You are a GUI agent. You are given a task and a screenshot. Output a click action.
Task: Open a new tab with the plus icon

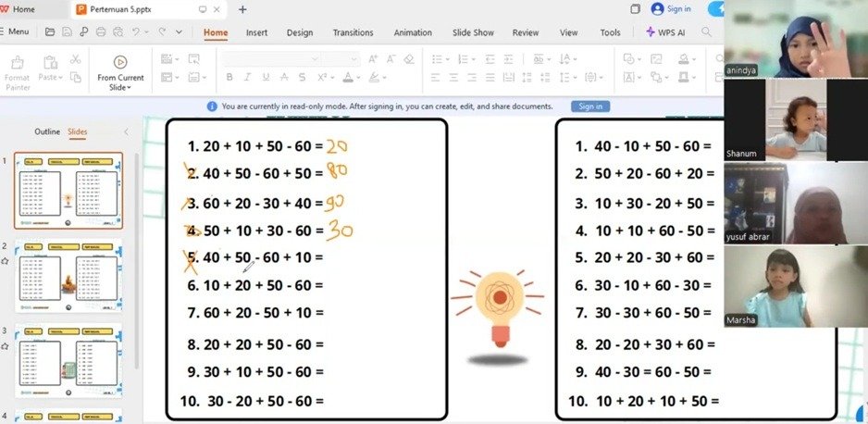pos(242,9)
